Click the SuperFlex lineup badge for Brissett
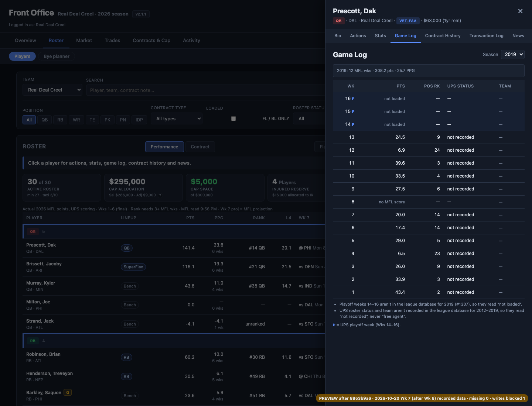 click(x=133, y=267)
